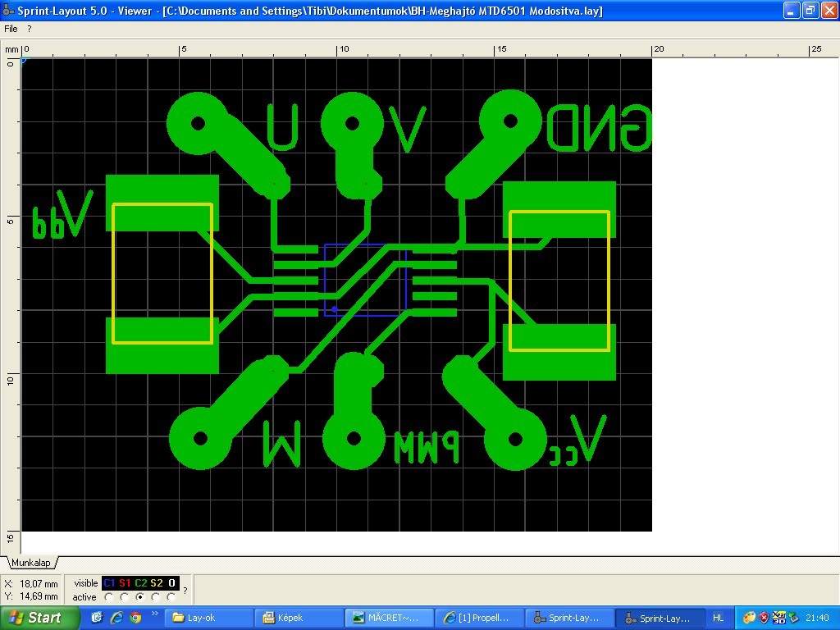This screenshot has width=840, height=630.
Task: Click the ? beside the layer selector
Action: (x=185, y=591)
